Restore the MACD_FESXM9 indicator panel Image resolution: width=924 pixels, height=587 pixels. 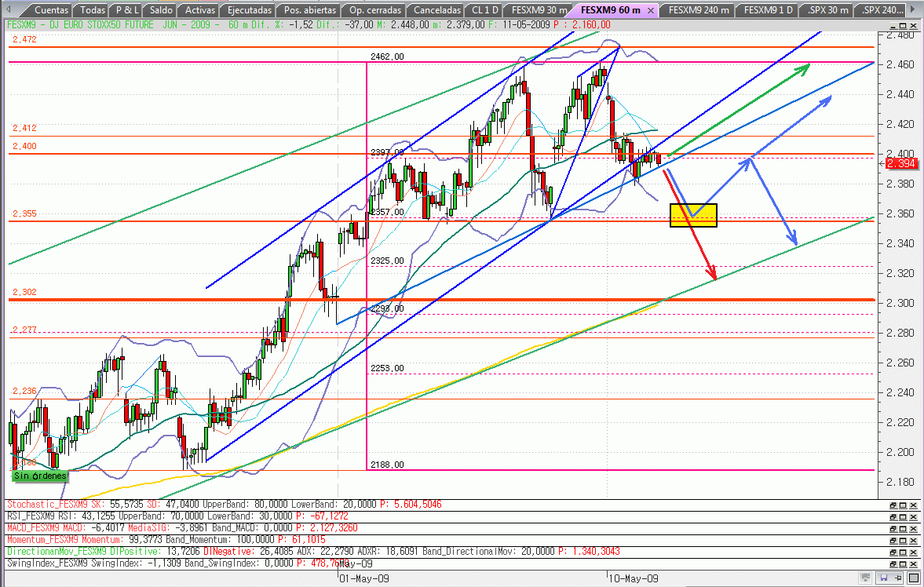pyautogui.click(x=893, y=529)
